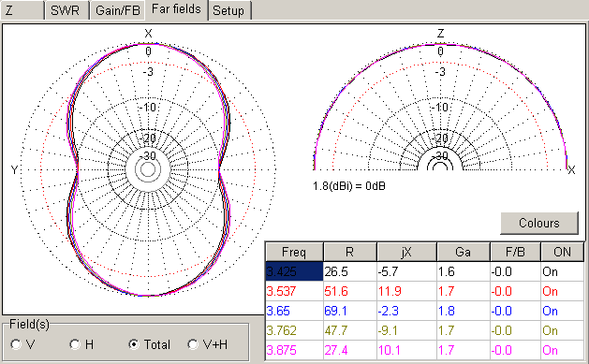Toggle On state for 3.762 row
The height and width of the screenshot is (364, 589).
coord(563,330)
